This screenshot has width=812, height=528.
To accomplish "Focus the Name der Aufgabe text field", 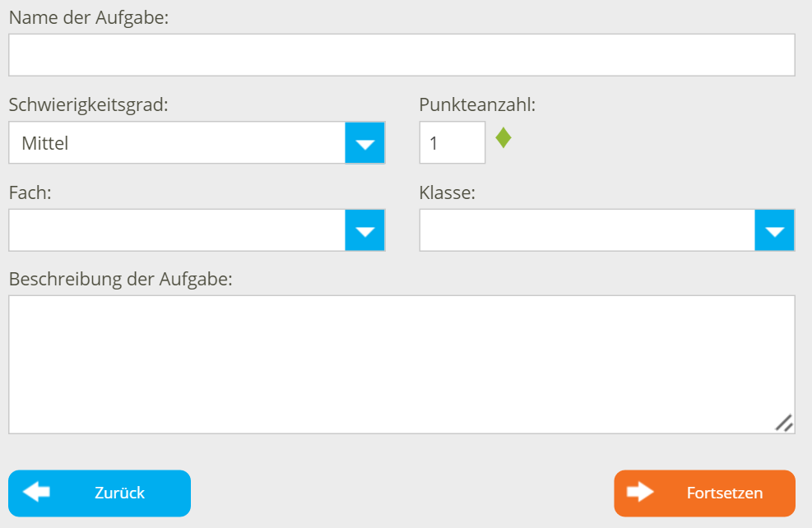I will pyautogui.click(x=401, y=55).
